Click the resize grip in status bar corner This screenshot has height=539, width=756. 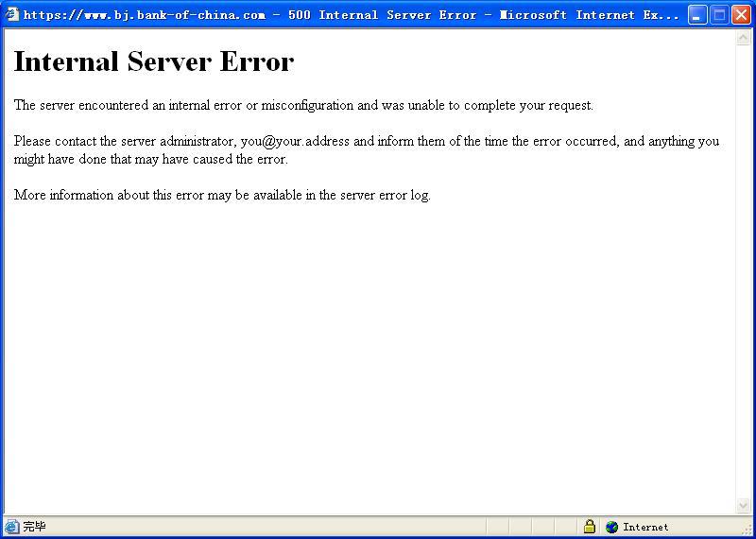point(748,530)
